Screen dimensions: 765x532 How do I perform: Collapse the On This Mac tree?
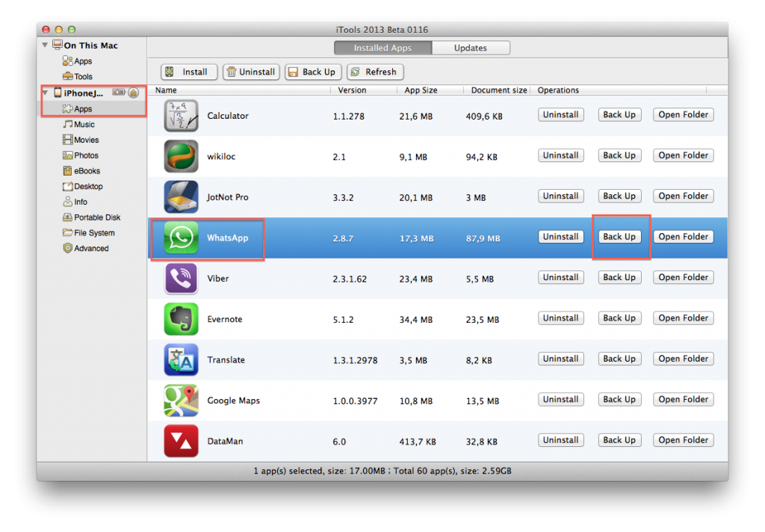point(46,46)
